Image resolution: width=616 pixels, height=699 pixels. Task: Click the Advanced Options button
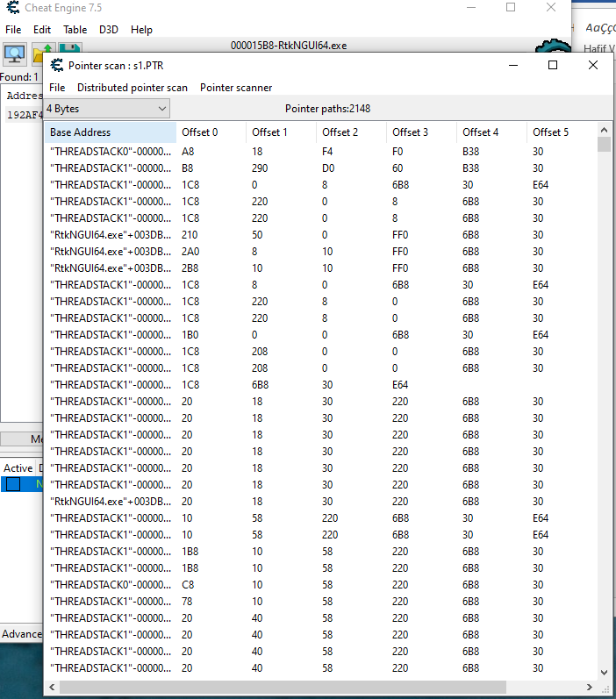(21, 634)
